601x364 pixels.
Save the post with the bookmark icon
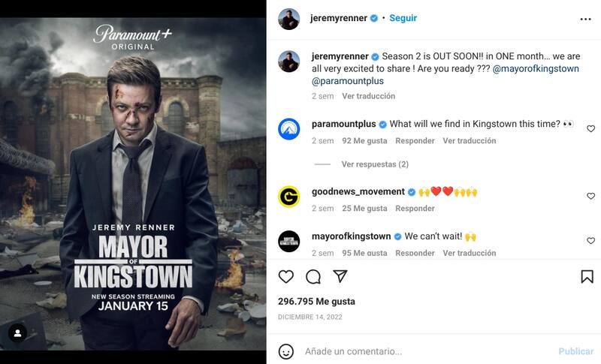click(587, 277)
